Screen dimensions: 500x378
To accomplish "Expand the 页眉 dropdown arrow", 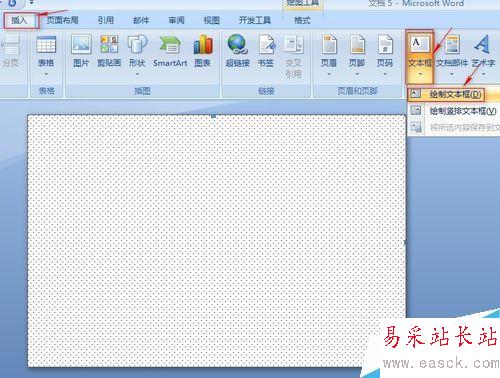I will click(329, 74).
